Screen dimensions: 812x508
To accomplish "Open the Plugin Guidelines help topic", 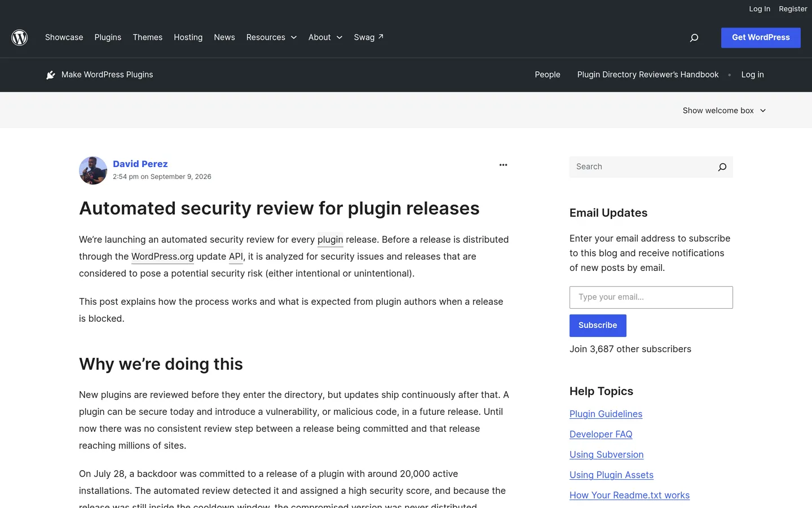I will tap(606, 414).
